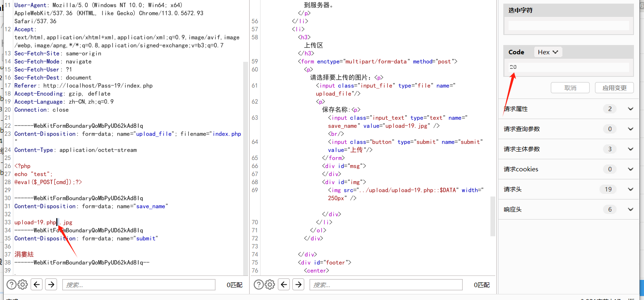Click the 应用变更 button
The height and width of the screenshot is (300, 644).
[x=614, y=88]
